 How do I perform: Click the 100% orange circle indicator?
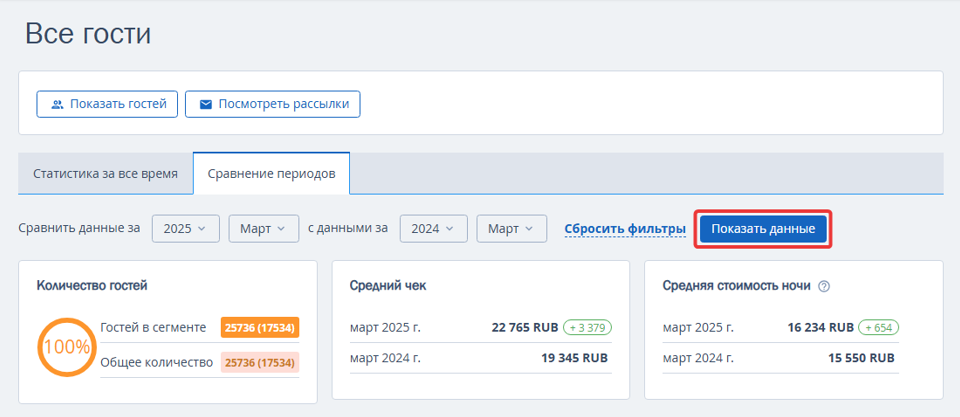[x=66, y=347]
